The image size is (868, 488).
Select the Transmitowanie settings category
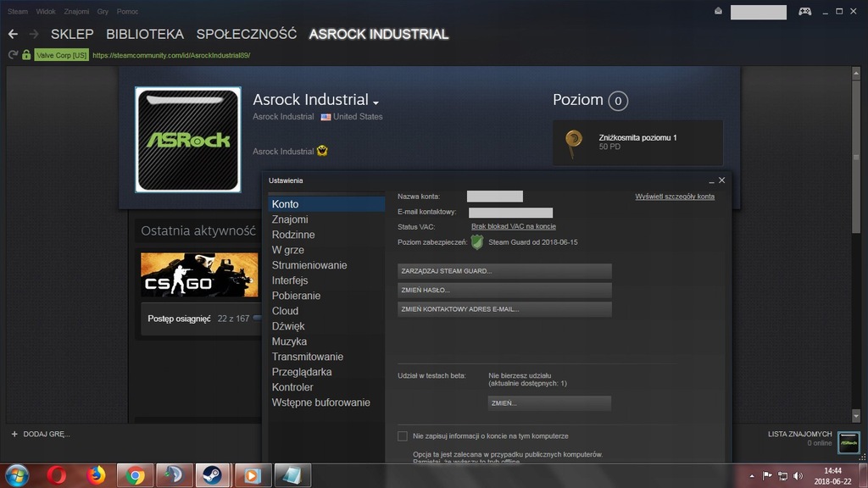tap(326, 357)
